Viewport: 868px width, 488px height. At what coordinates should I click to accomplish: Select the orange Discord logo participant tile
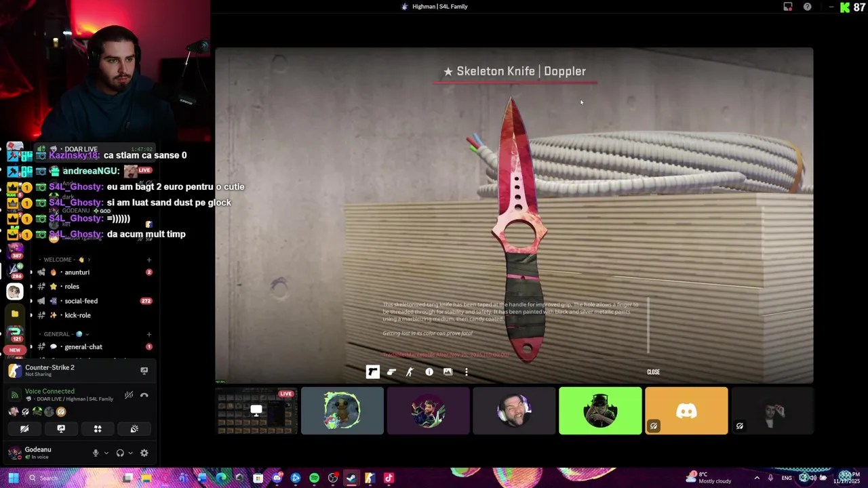pyautogui.click(x=686, y=410)
